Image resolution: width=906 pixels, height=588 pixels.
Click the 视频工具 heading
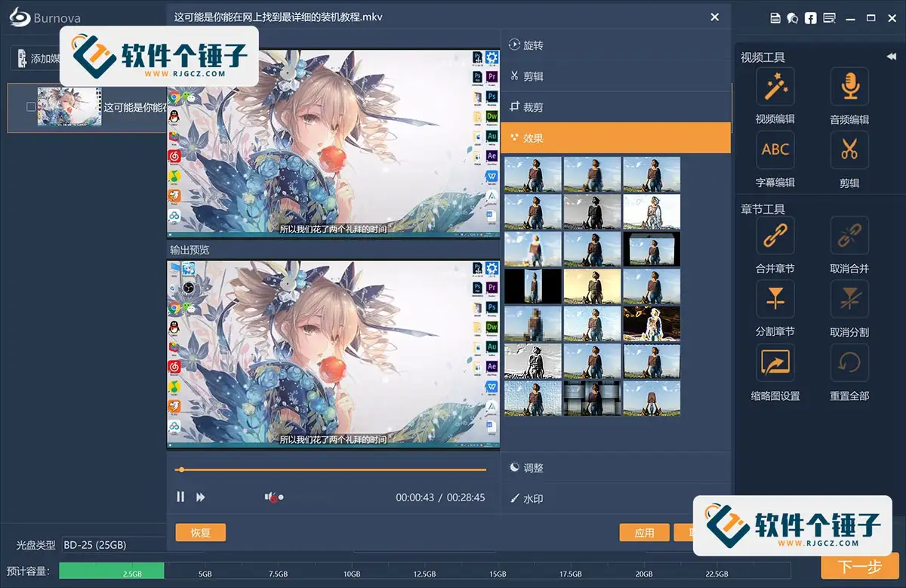[763, 57]
